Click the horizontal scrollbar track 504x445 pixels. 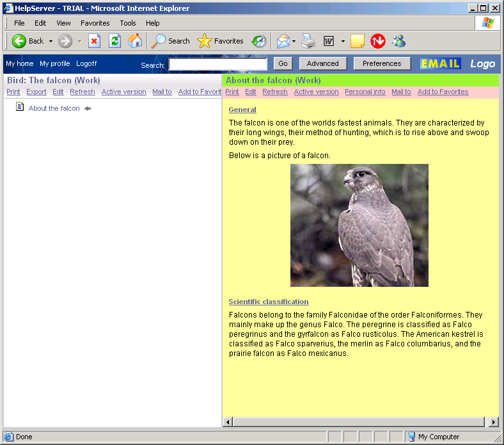[360, 422]
